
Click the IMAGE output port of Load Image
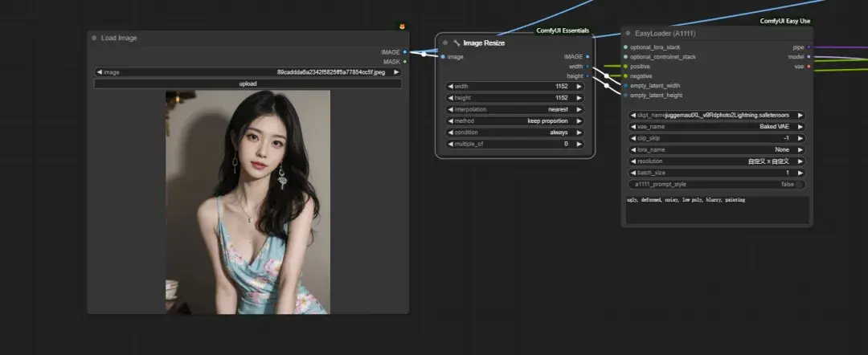pos(405,52)
